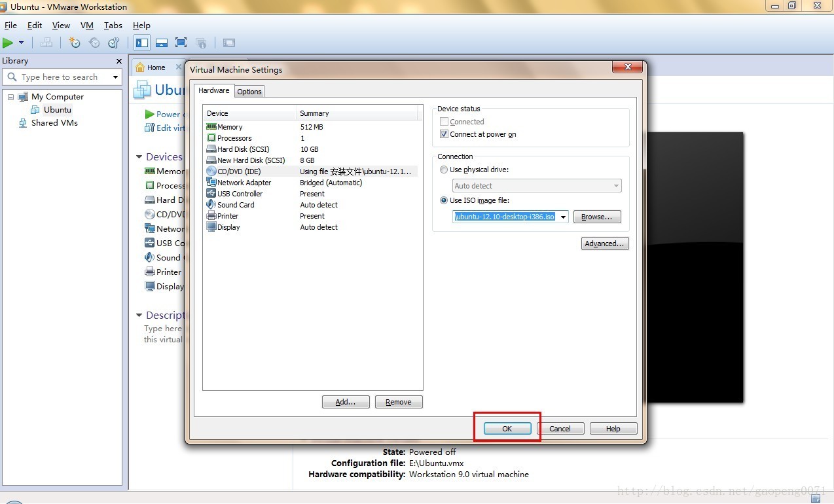Open the View menu
Screen dimensions: 834x504
[61, 26]
